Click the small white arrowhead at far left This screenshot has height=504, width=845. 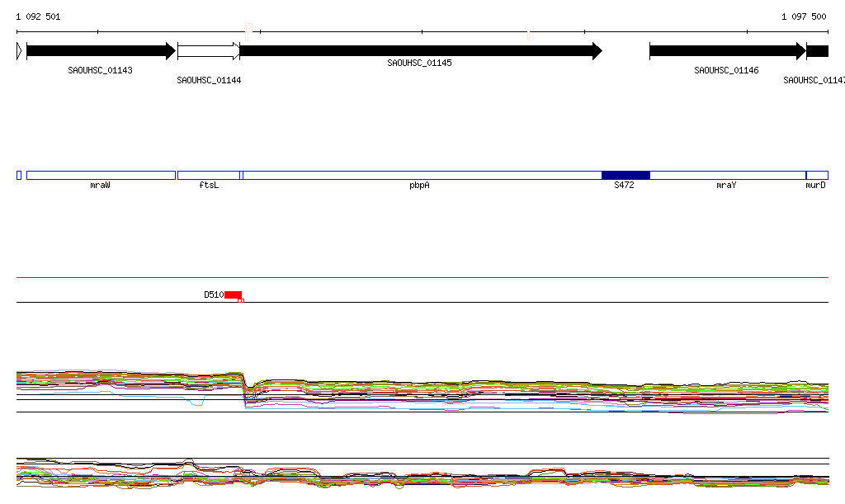[19, 51]
